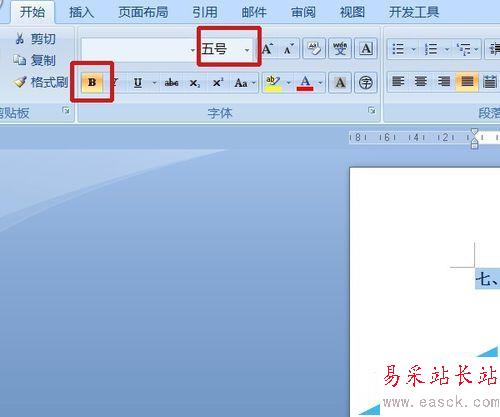Open Bullets dropdown arrow
Screen dimensions: 500x417
(x=413, y=49)
